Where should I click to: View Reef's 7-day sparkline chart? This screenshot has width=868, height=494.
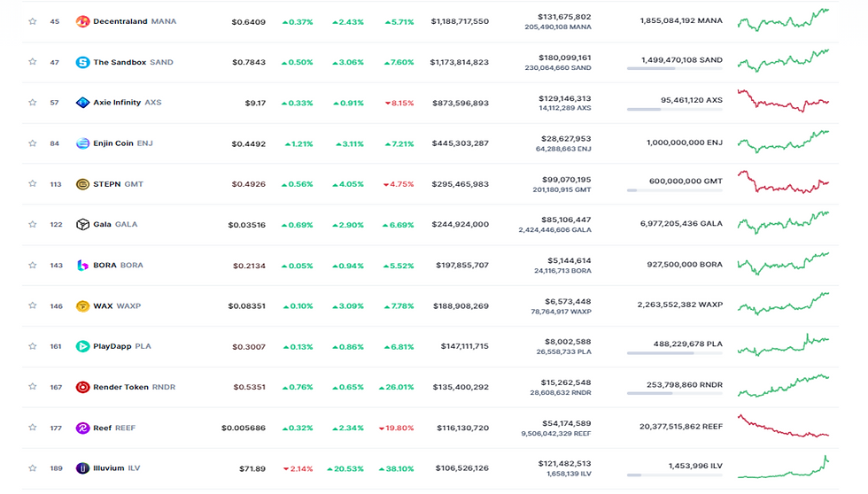click(783, 426)
